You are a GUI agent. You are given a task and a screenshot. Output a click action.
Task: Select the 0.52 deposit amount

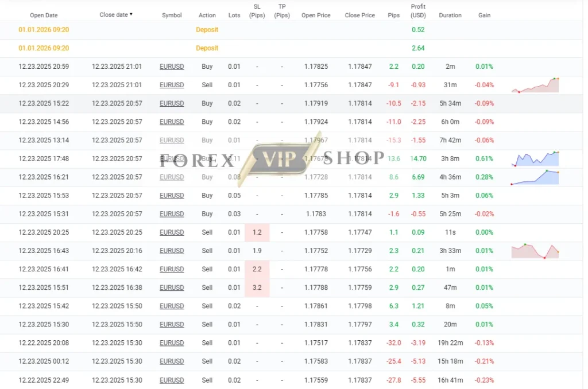click(x=418, y=30)
